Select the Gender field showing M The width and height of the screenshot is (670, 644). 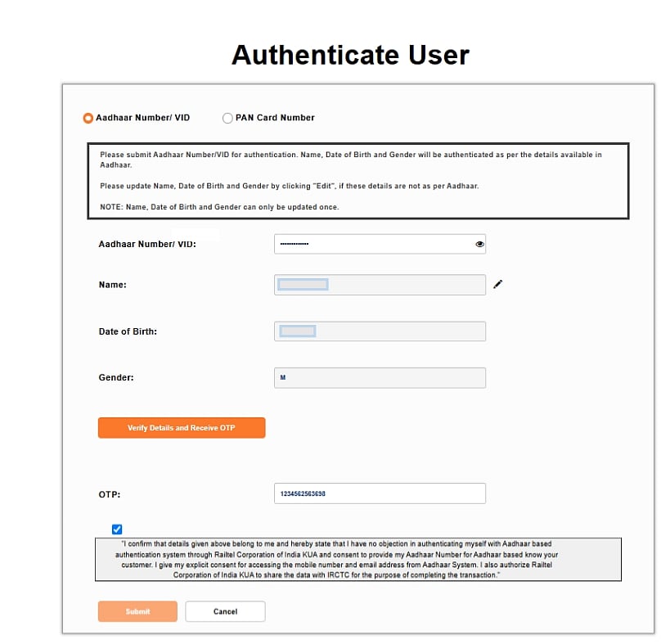[x=380, y=378]
